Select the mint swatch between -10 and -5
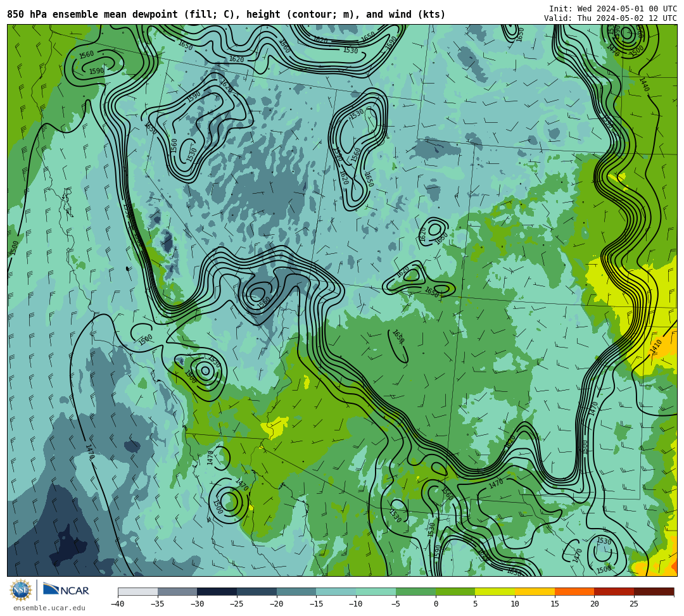684x616 pixels. coord(376,591)
